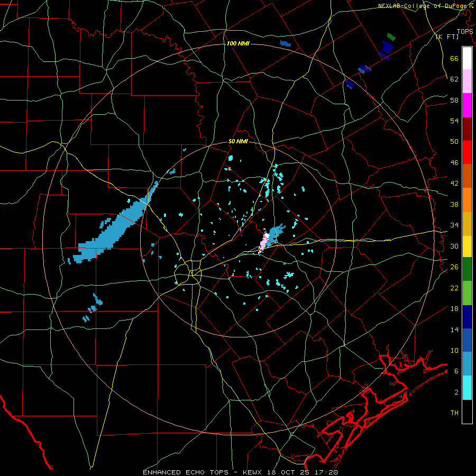Click the navy legend swatch
Viewport: 476px width, 476px height.
click(x=467, y=317)
